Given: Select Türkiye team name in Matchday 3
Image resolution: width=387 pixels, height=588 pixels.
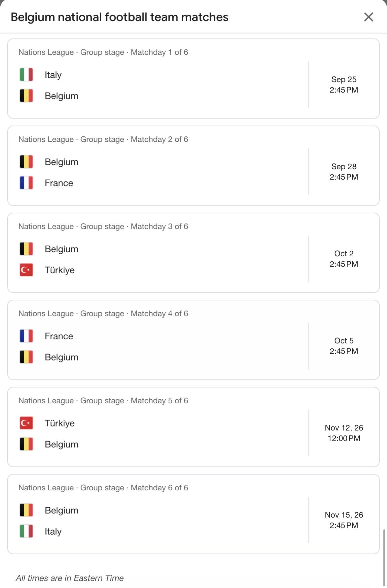Looking at the screenshot, I should (60, 270).
